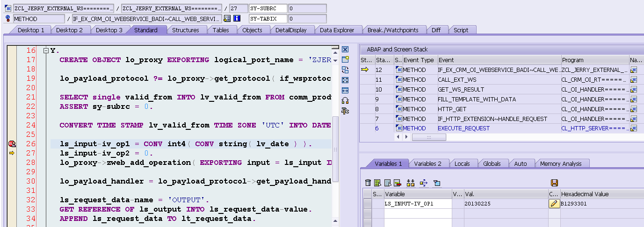Image resolution: width=644 pixels, height=227 pixels.
Task: Switch to Desktop 3 tab
Action: click(109, 30)
